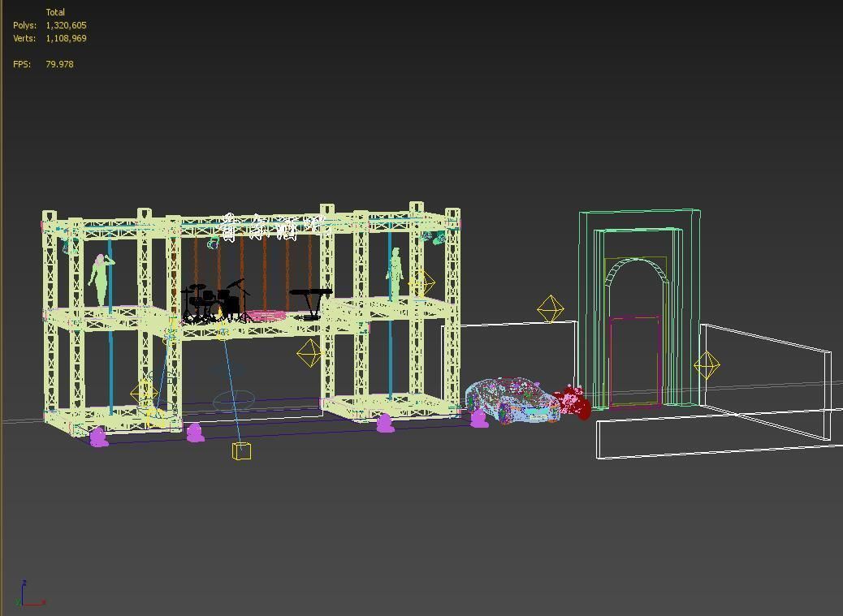Image resolution: width=843 pixels, height=616 pixels.
Task: Select the arched doorway wireframe
Action: pyautogui.click(x=638, y=308)
